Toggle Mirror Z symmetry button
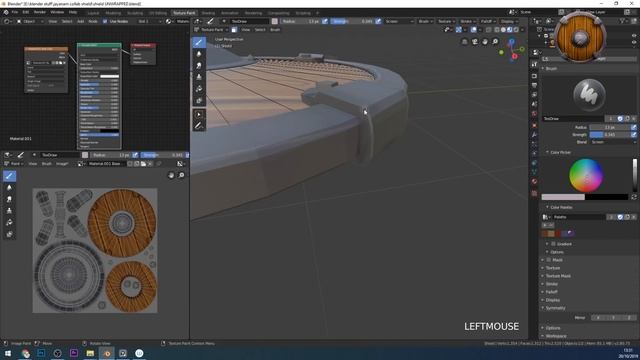 629,318
